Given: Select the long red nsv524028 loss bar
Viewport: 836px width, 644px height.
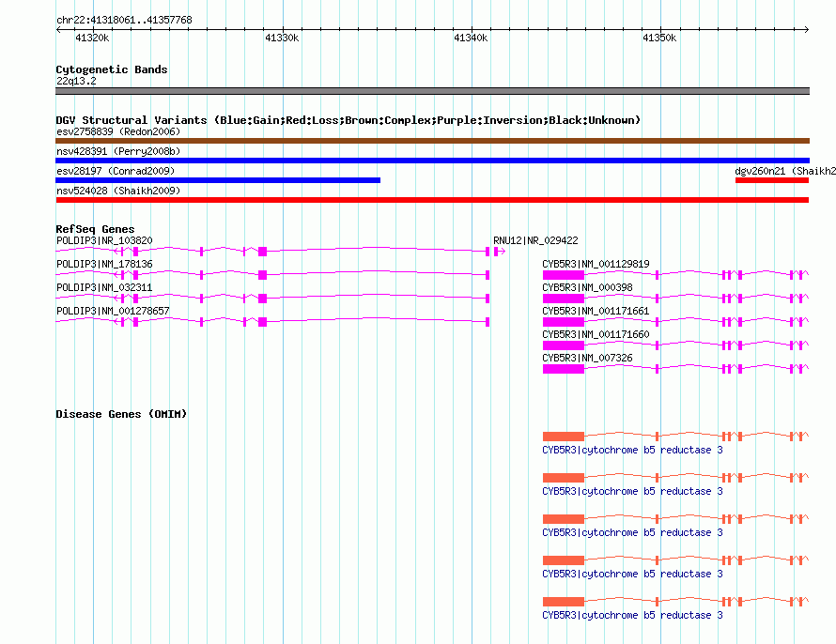Looking at the screenshot, I should tap(432, 200).
